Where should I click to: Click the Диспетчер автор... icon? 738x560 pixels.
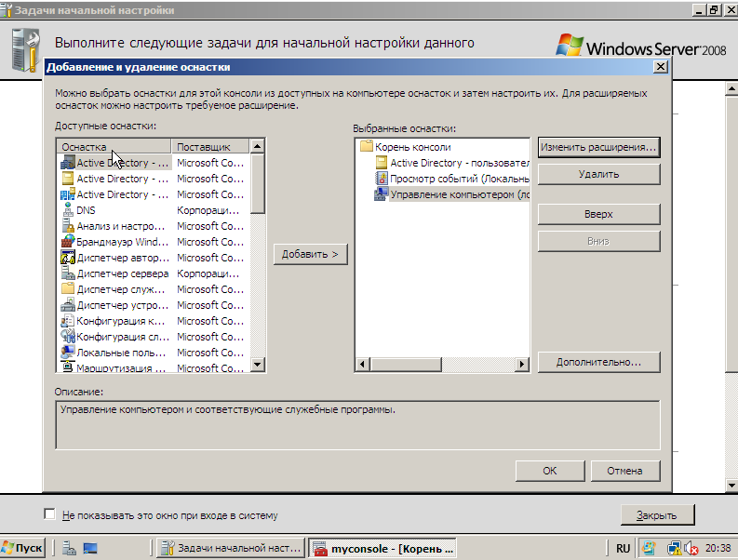[68, 258]
